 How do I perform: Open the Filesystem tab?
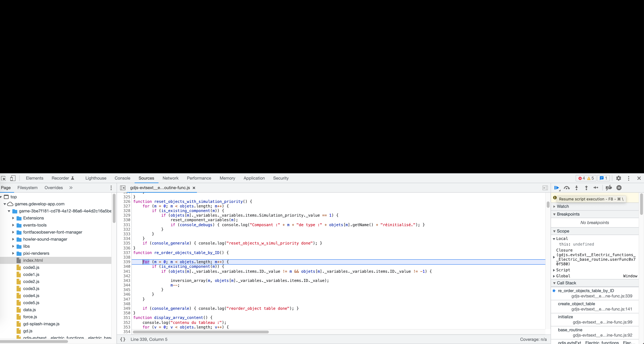click(27, 188)
